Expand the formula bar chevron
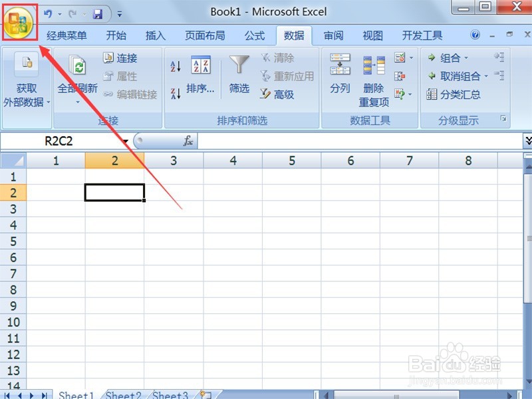 527,140
